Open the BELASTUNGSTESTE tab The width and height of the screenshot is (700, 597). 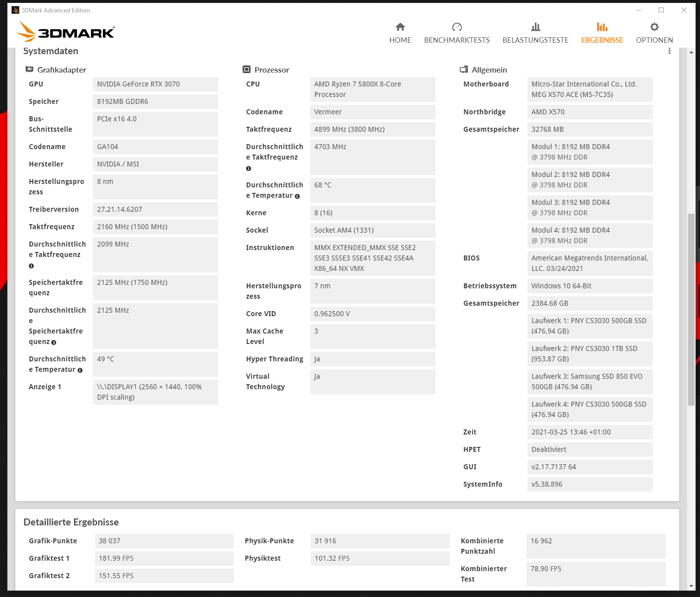535,33
